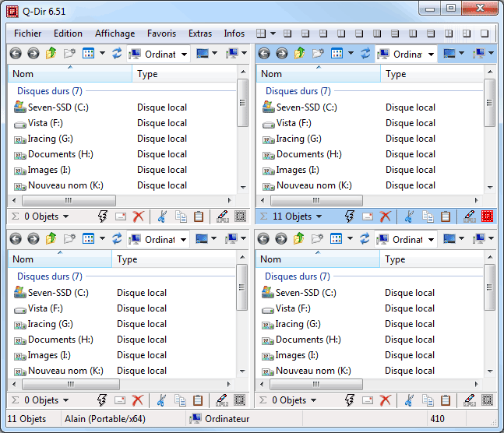
Task: Open the Affichage menu
Action: click(115, 33)
